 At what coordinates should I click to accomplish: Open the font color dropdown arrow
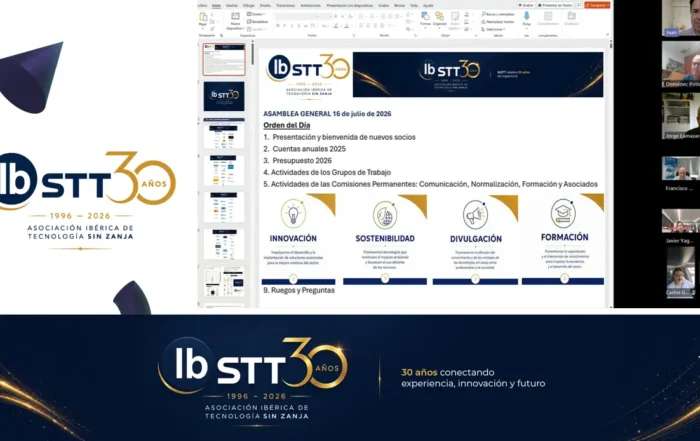click(352, 25)
